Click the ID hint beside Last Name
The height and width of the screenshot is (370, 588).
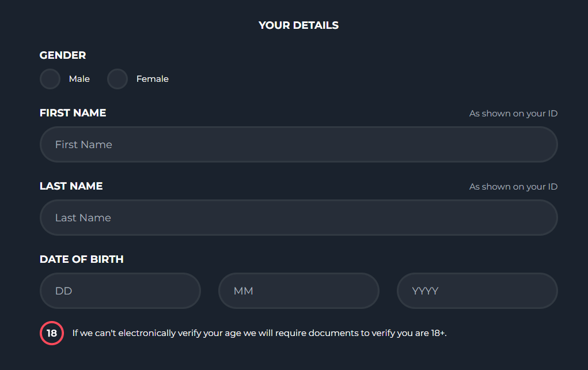(x=513, y=187)
